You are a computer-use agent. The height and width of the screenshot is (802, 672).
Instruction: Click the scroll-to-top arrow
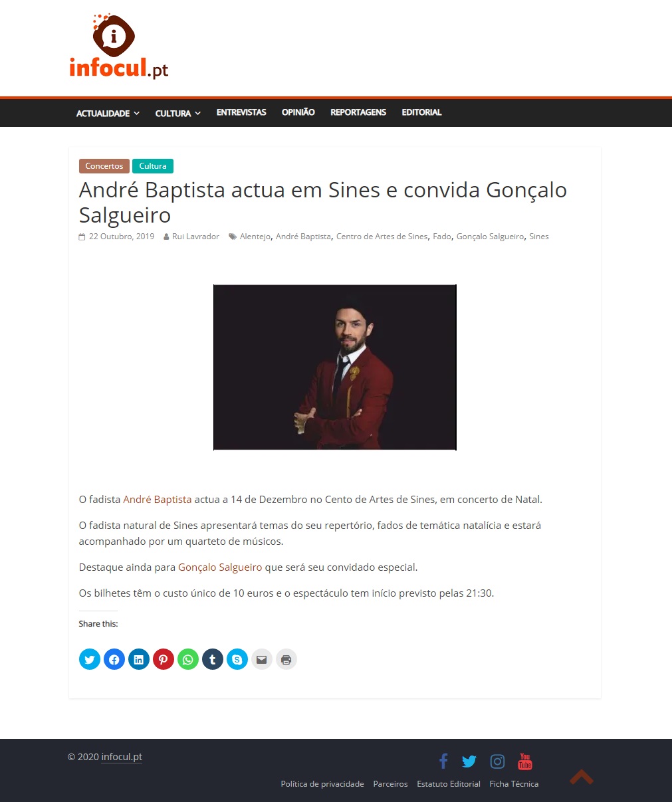tap(582, 777)
